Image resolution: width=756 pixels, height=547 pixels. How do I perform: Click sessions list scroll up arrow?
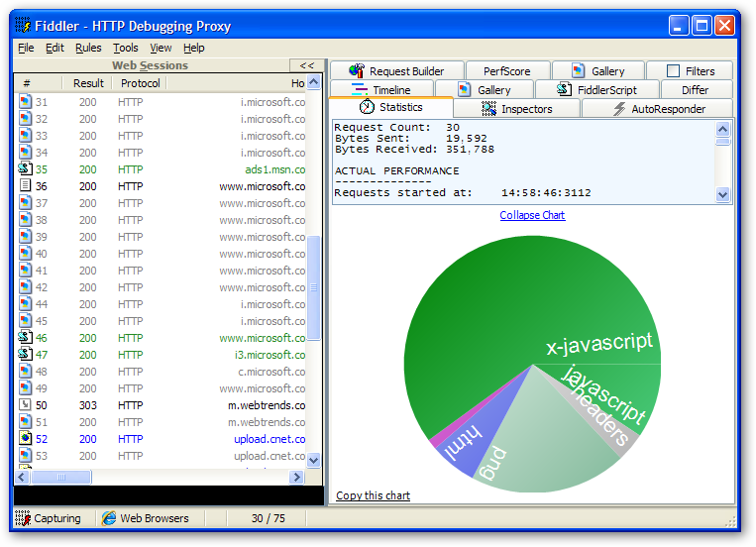(313, 82)
